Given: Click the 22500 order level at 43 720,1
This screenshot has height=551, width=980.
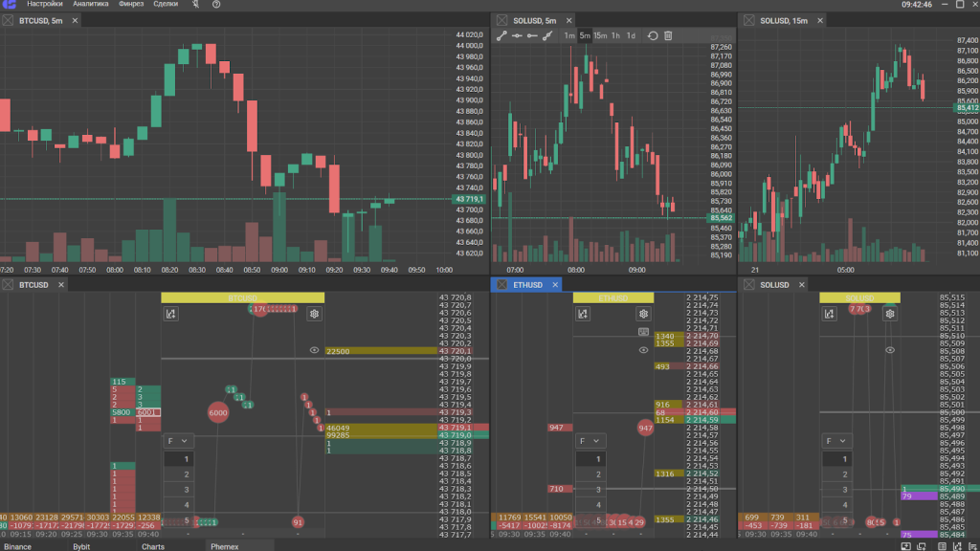Looking at the screenshot, I should click(381, 351).
